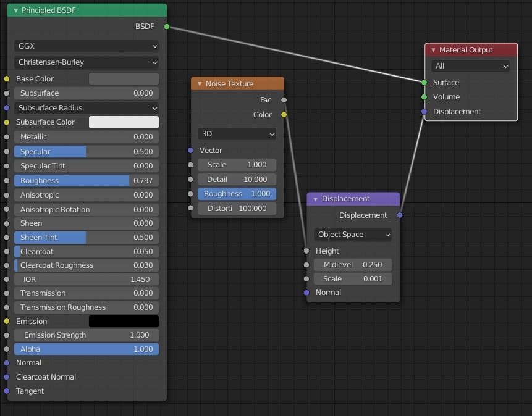532x416 pixels.
Task: Click the Noise Texture Roughness slider
Action: coord(237,194)
